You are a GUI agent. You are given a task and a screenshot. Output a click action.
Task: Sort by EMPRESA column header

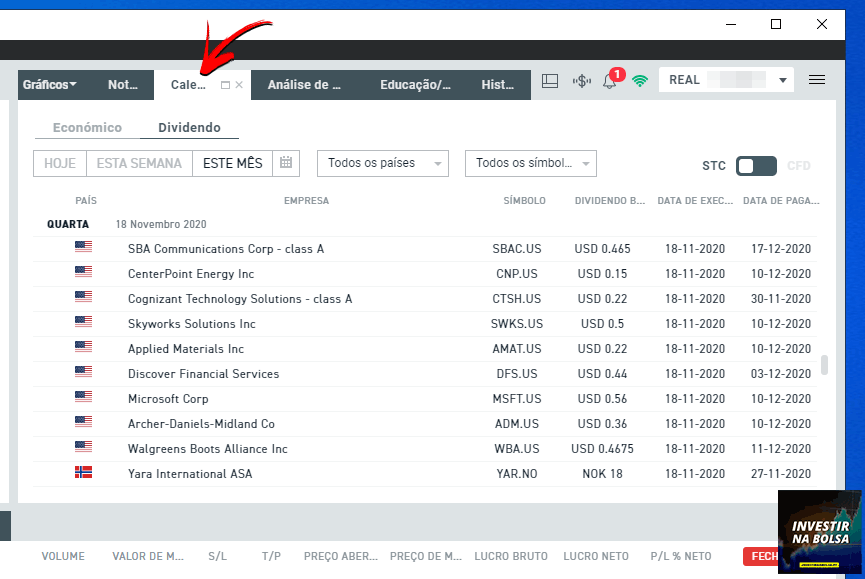(x=306, y=201)
